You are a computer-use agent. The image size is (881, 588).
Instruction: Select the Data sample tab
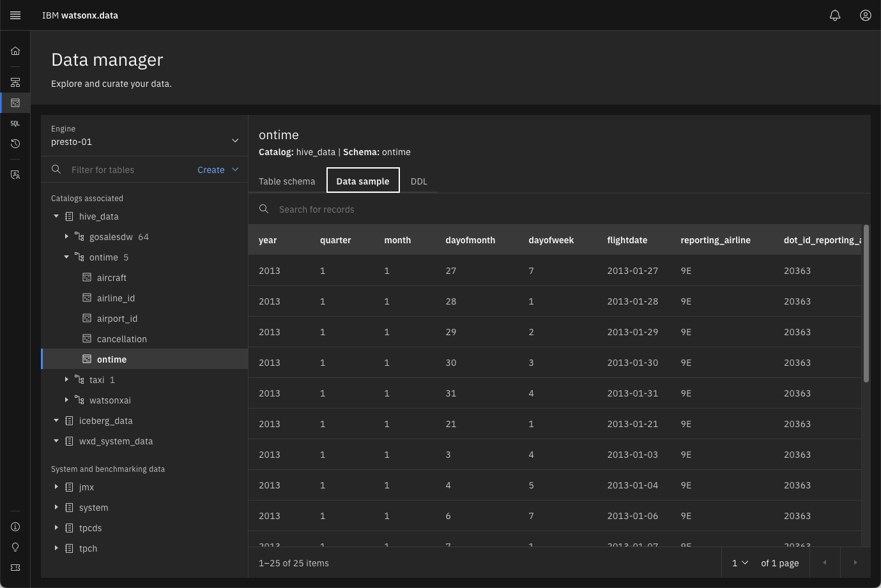363,181
